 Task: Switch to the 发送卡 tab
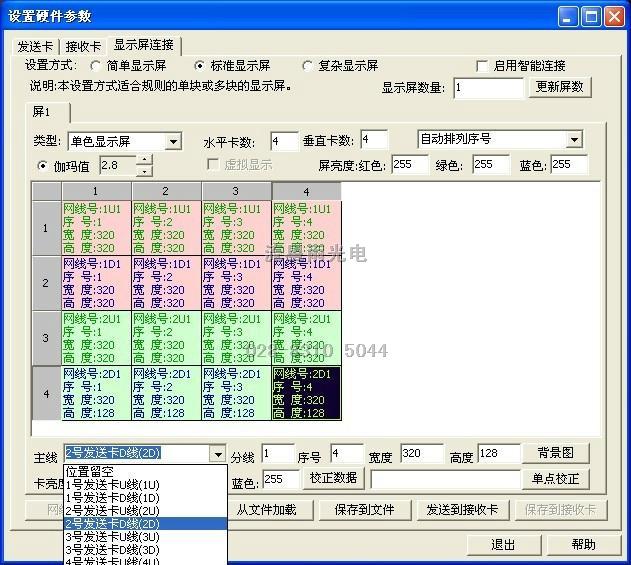coord(36,46)
